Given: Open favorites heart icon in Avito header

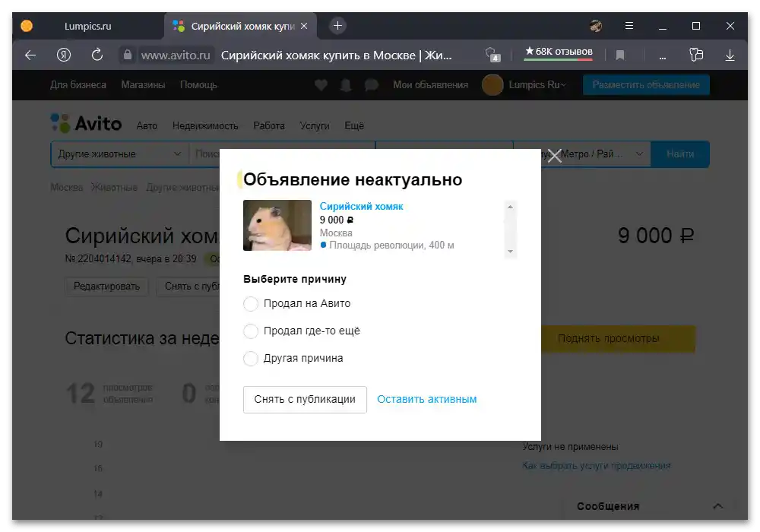Looking at the screenshot, I should (321, 85).
